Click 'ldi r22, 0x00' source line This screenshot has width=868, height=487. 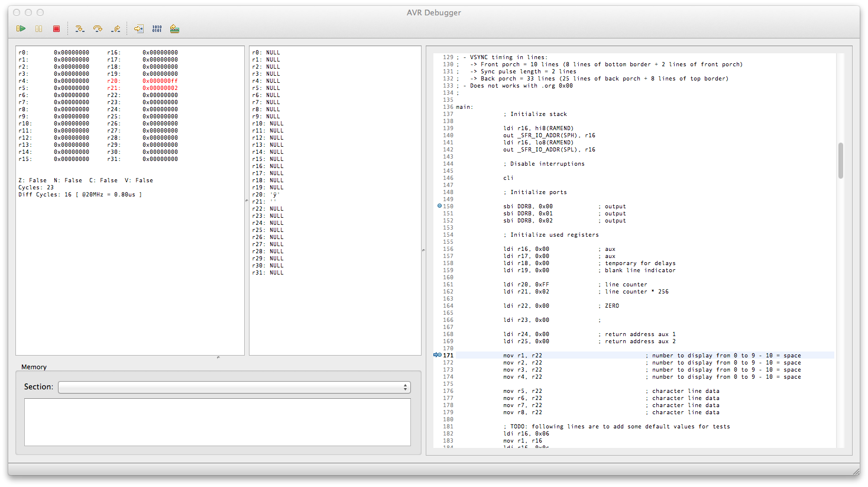(526, 306)
